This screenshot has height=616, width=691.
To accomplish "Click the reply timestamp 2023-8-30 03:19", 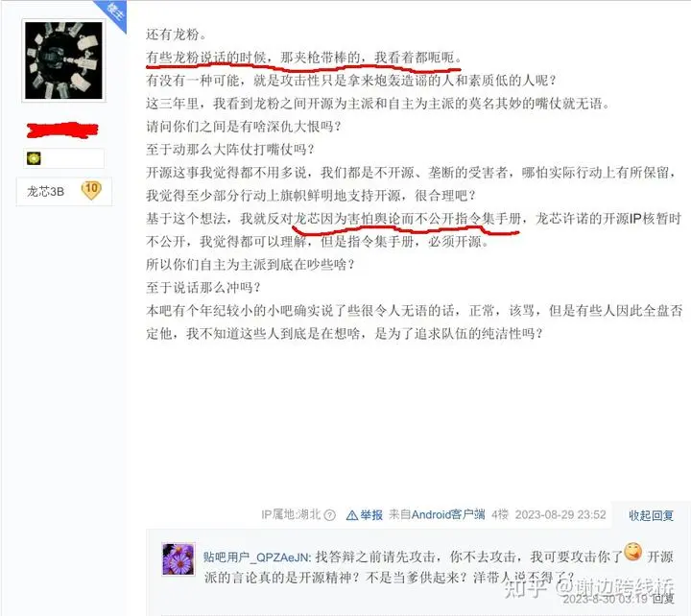I will click(x=605, y=599).
